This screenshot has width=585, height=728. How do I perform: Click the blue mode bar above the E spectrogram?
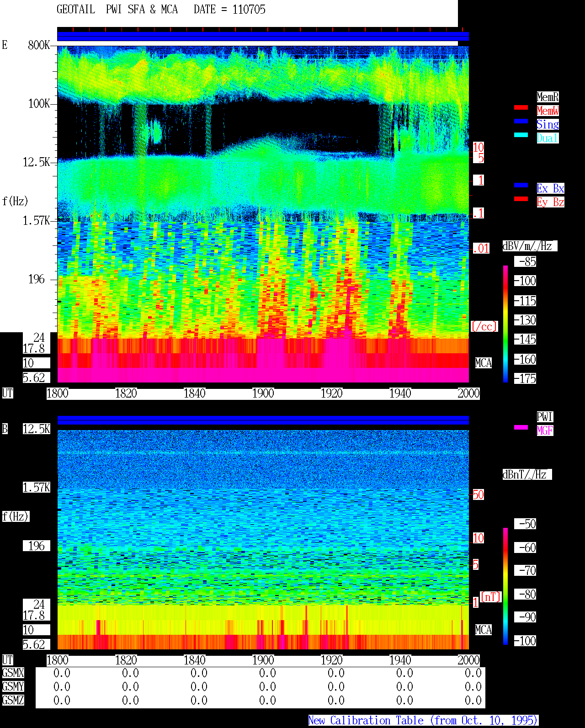tap(263, 36)
